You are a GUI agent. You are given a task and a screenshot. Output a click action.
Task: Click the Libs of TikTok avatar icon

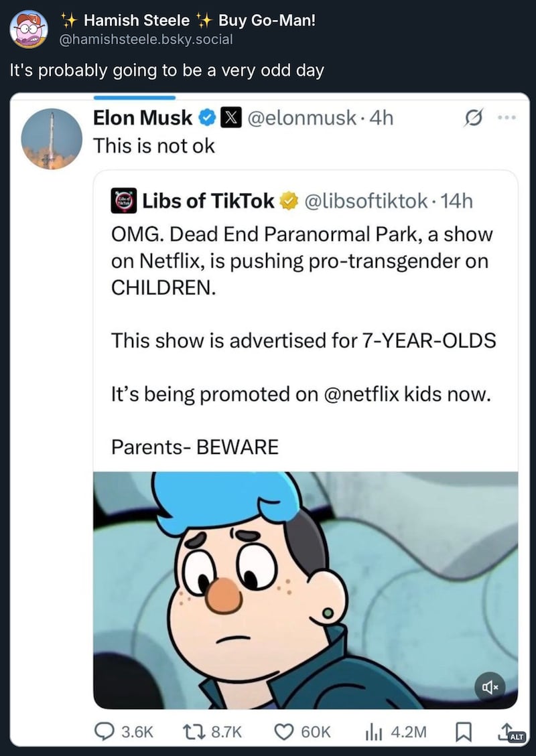[x=123, y=200]
